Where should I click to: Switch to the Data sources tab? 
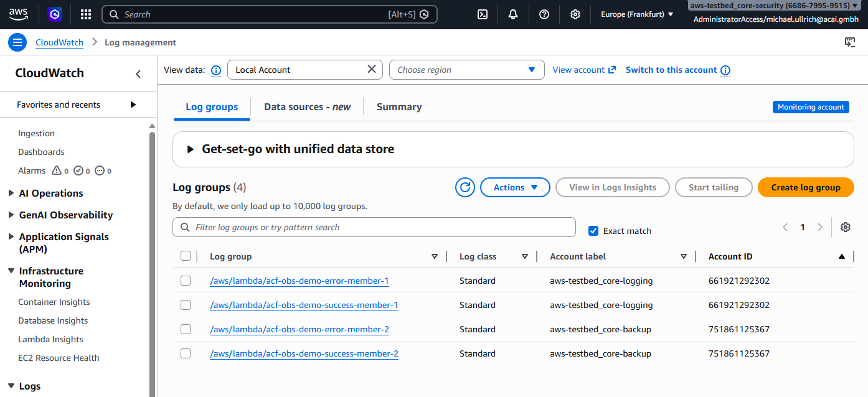click(307, 107)
